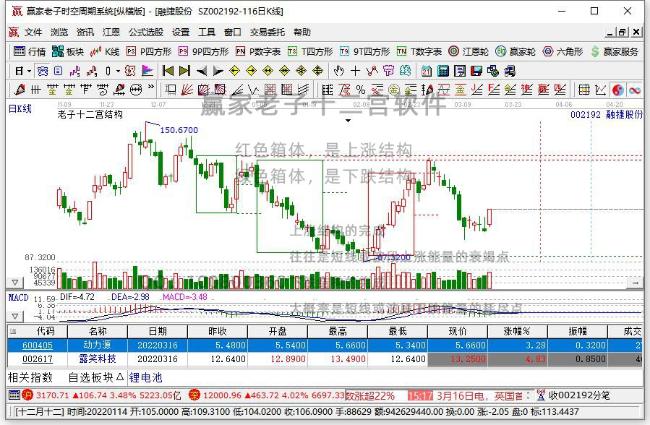The width and height of the screenshot is (650, 425).
Task: Expand the drawing toolbar overflow chevron
Action: click(151, 87)
